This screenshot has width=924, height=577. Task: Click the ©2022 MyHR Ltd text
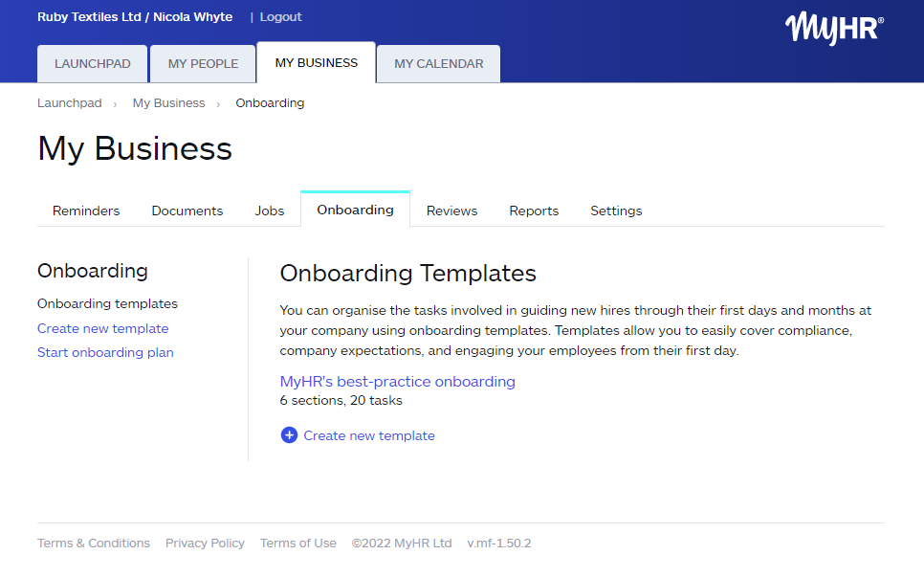click(x=402, y=543)
